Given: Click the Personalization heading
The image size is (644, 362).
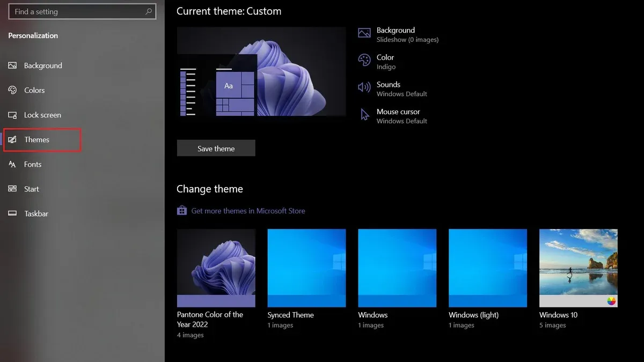Looking at the screenshot, I should click(x=33, y=35).
